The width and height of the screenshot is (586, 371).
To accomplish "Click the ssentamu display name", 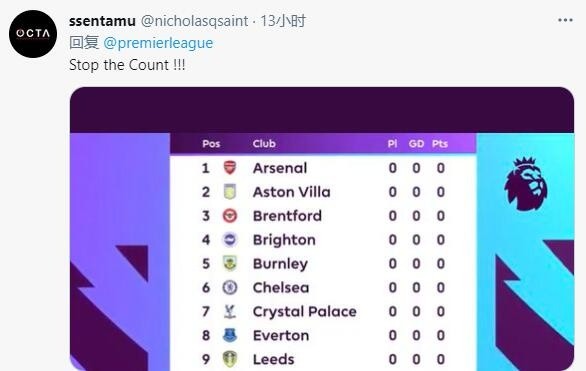I will coord(102,21).
